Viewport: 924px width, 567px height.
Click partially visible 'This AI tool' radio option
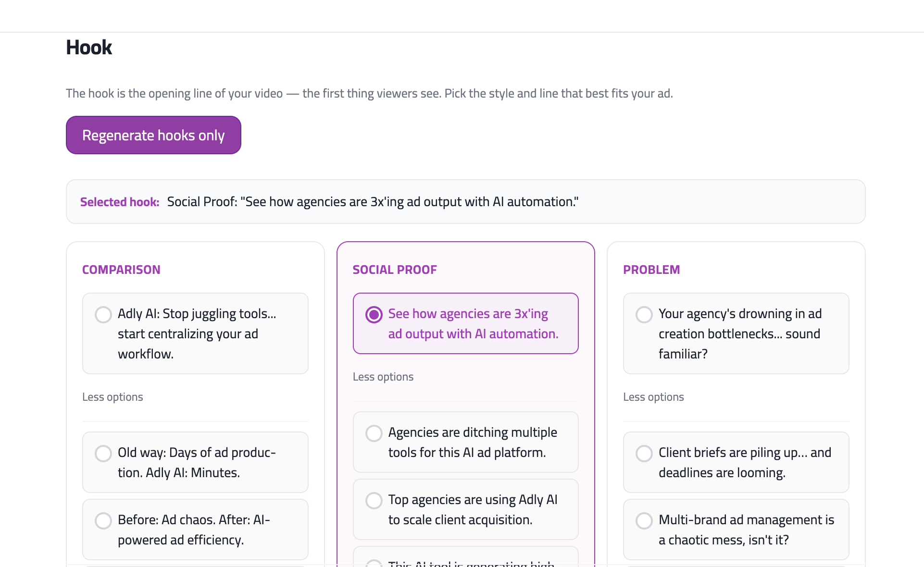[x=374, y=563]
